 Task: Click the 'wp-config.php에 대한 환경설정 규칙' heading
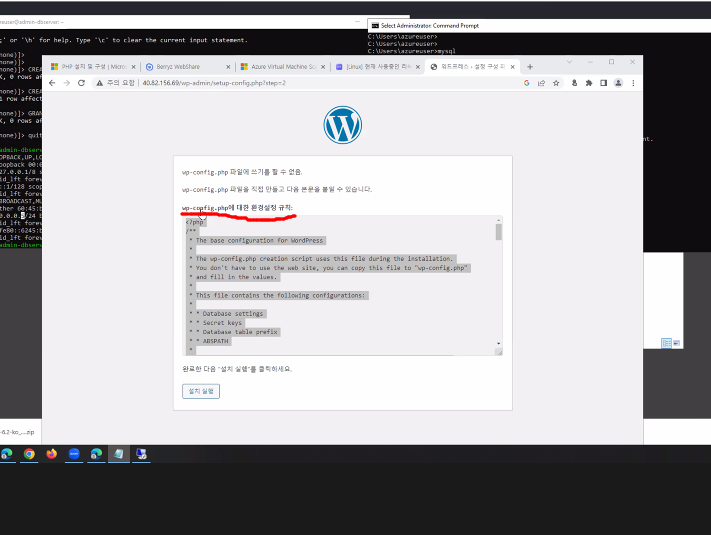[x=237, y=208]
